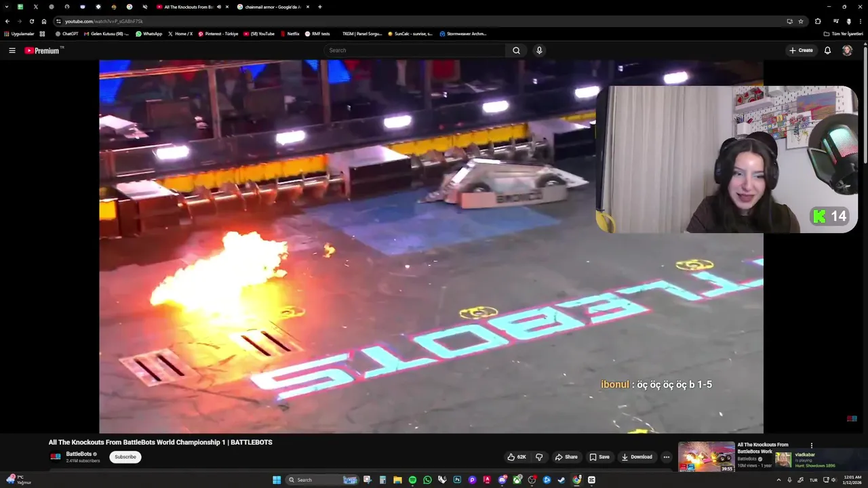The width and height of the screenshot is (868, 488).
Task: Open SunCalc bookmark
Action: (410, 33)
